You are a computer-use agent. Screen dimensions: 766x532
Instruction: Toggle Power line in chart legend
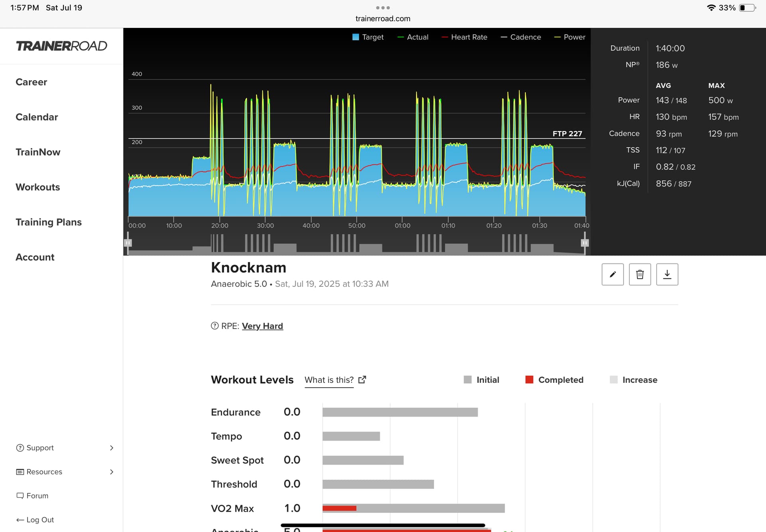[x=570, y=37]
